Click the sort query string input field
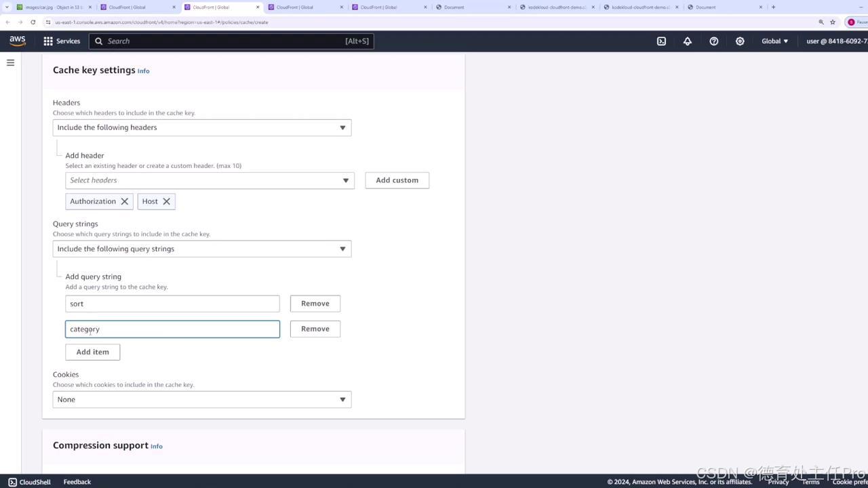This screenshot has width=868, height=488. click(172, 303)
